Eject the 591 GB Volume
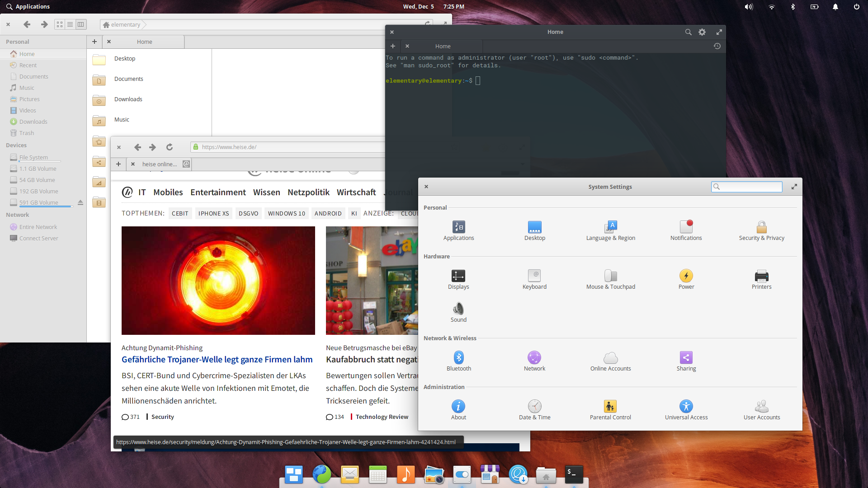 click(x=80, y=202)
